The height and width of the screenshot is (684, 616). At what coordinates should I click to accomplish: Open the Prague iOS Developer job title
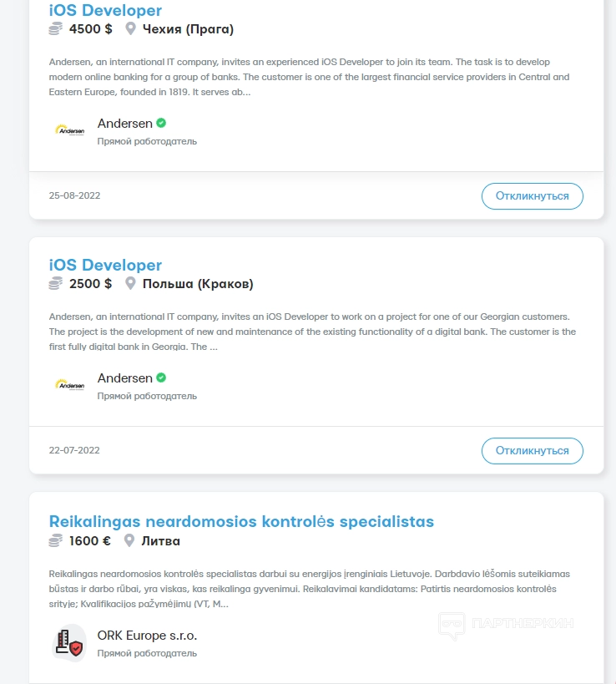[x=105, y=11]
